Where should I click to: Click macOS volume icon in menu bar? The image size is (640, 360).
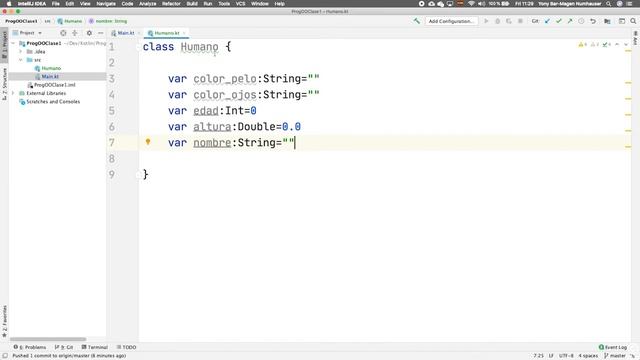(481, 4)
